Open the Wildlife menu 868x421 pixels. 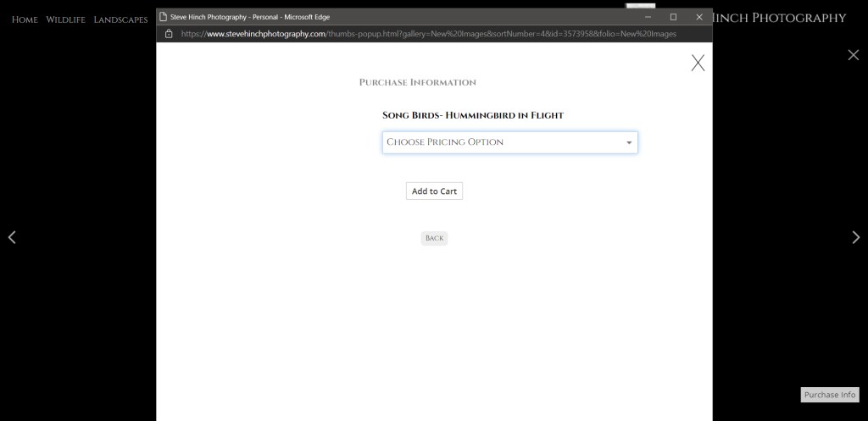[x=65, y=19]
